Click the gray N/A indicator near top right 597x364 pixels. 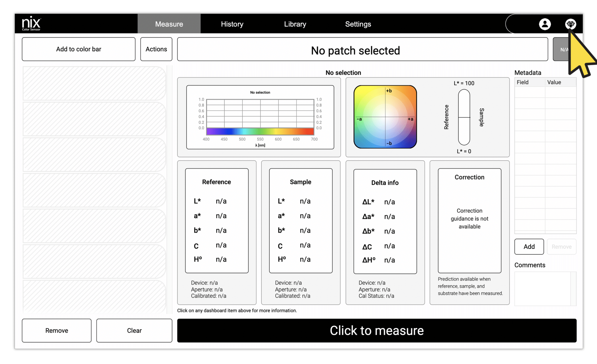564,49
